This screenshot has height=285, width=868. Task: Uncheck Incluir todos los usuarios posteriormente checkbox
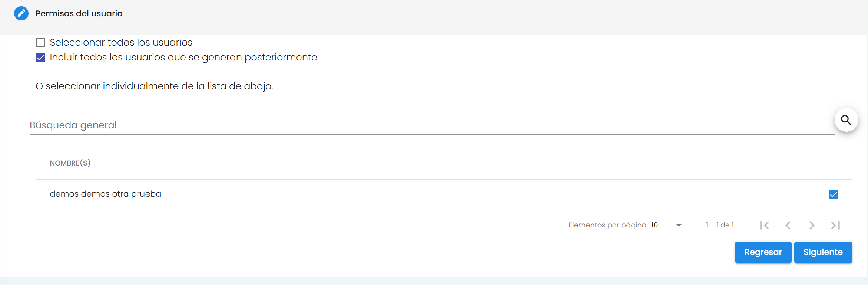tap(40, 58)
